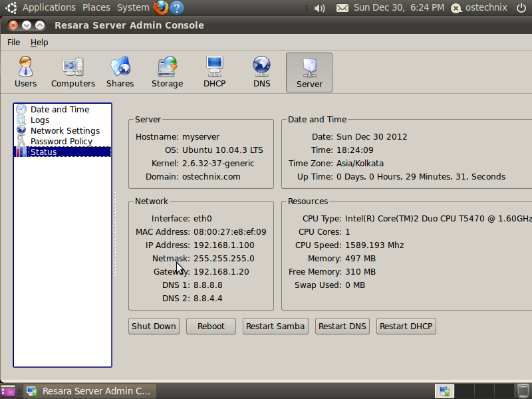Open the Applications menu in top panel

click(x=49, y=8)
